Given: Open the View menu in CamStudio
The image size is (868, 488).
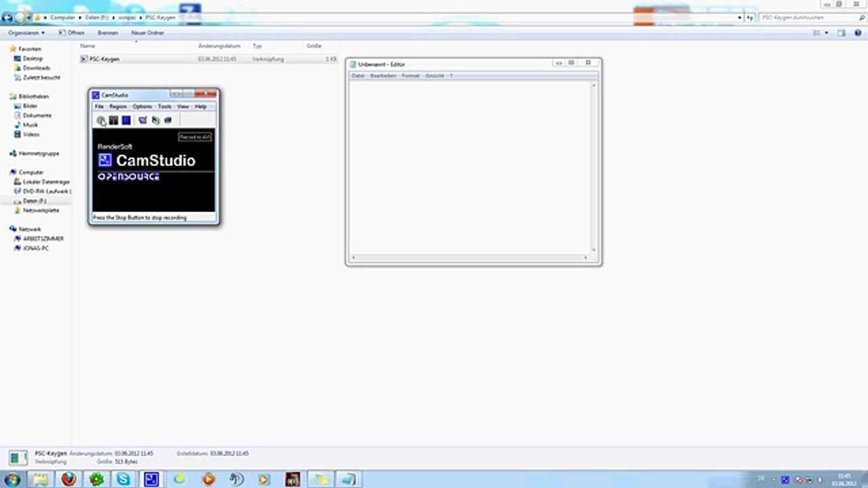Looking at the screenshot, I should [183, 106].
